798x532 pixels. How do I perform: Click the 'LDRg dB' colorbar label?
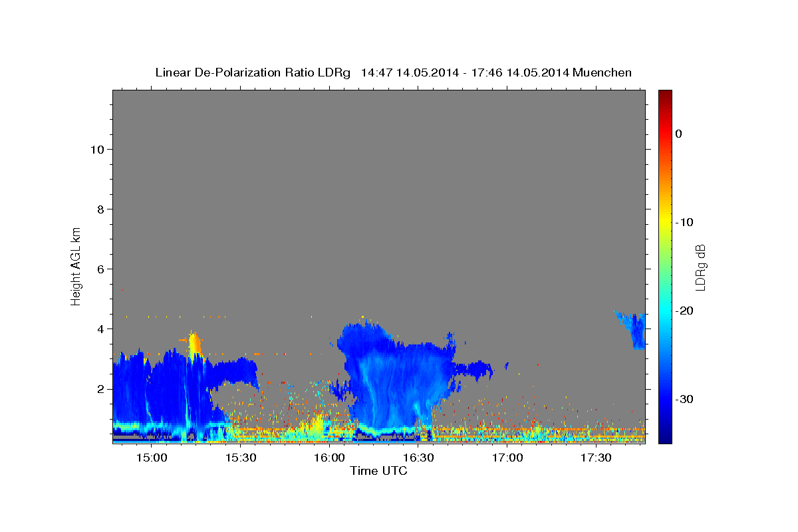[x=700, y=267]
